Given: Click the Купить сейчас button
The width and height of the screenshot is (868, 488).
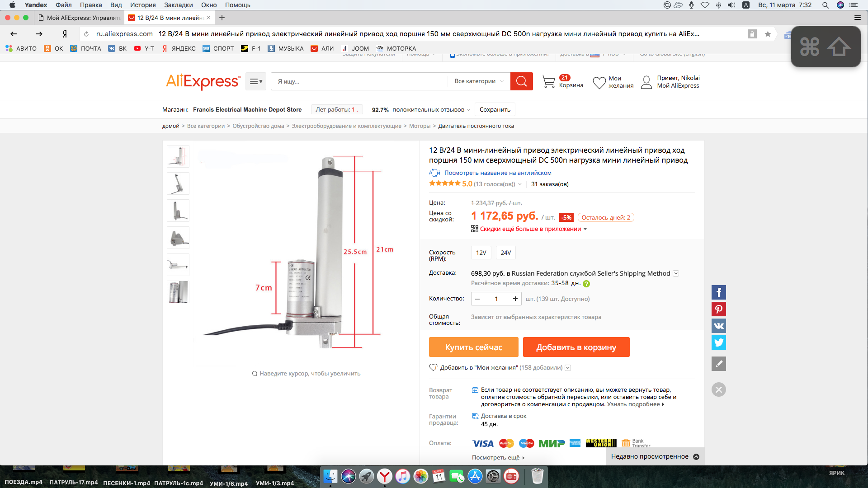Looking at the screenshot, I should pyautogui.click(x=473, y=347).
